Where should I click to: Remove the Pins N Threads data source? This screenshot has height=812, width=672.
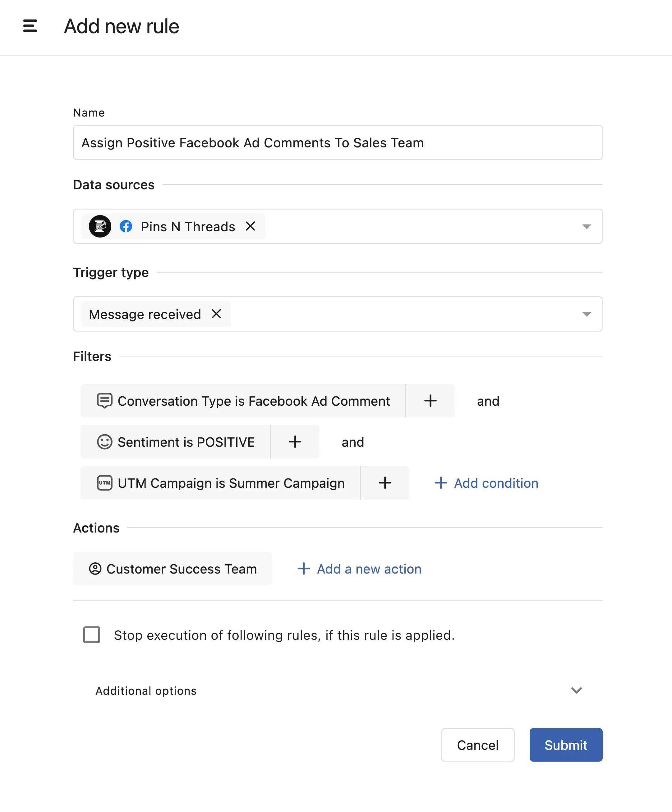tap(251, 227)
